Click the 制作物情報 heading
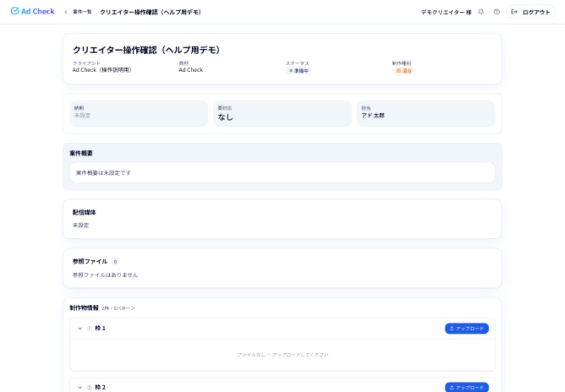This screenshot has height=392, width=565. (x=84, y=308)
